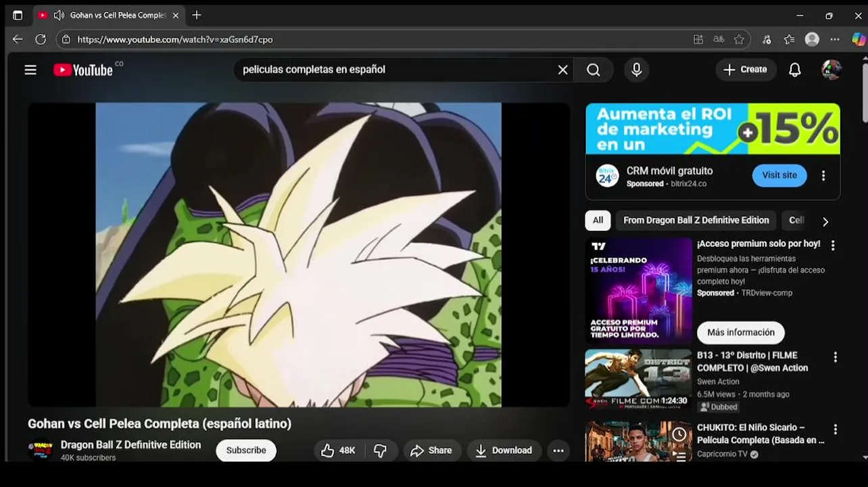Open the channel avatar beside Subscribe
The width and height of the screenshot is (868, 487).
[x=41, y=450]
